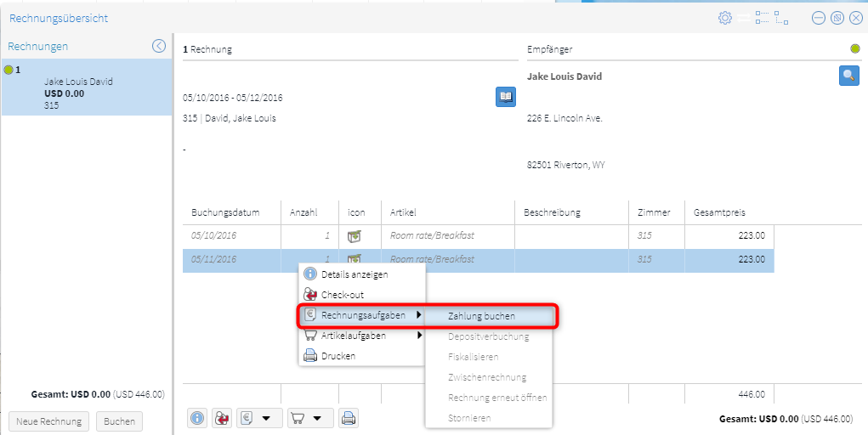Open the invoice tasks dropdown in bottom toolbar
Viewport: 868px width, 435px height.
[x=258, y=418]
